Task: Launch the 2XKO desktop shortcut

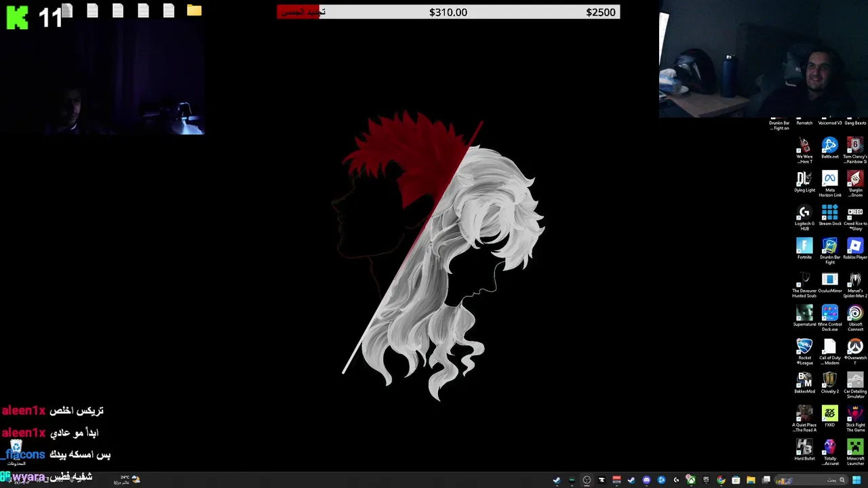Action: click(x=829, y=417)
